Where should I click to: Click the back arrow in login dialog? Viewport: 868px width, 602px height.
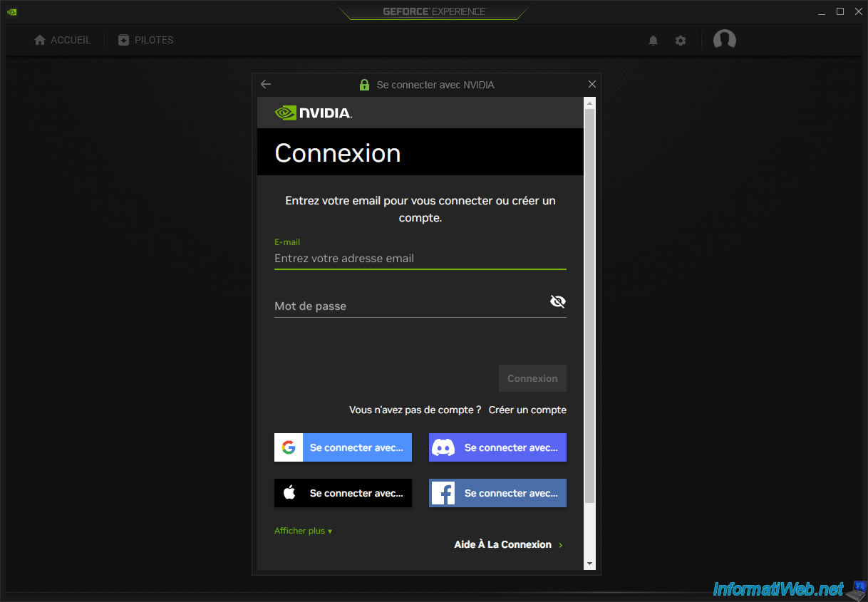point(266,84)
